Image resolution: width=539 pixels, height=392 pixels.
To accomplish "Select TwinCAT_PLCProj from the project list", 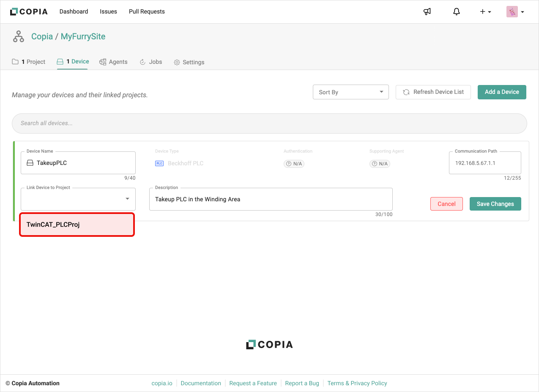I will (x=77, y=225).
